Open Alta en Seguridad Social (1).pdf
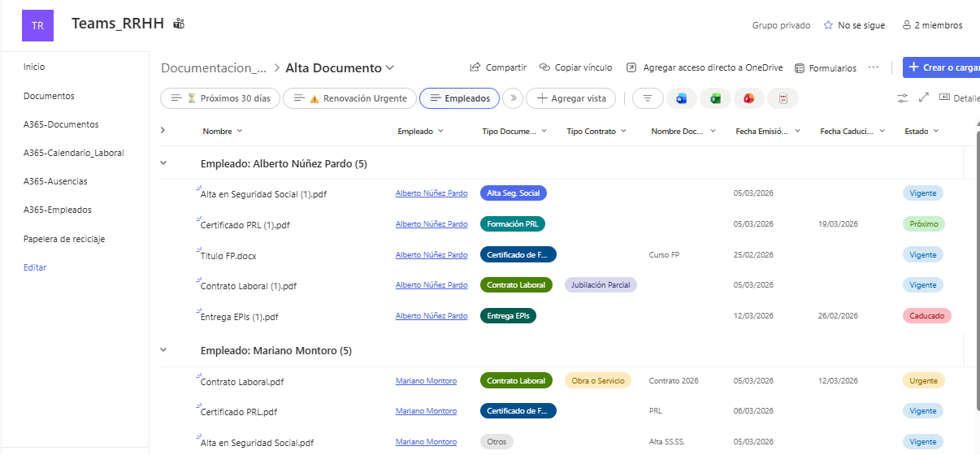Image resolution: width=980 pixels, height=455 pixels. [263, 194]
